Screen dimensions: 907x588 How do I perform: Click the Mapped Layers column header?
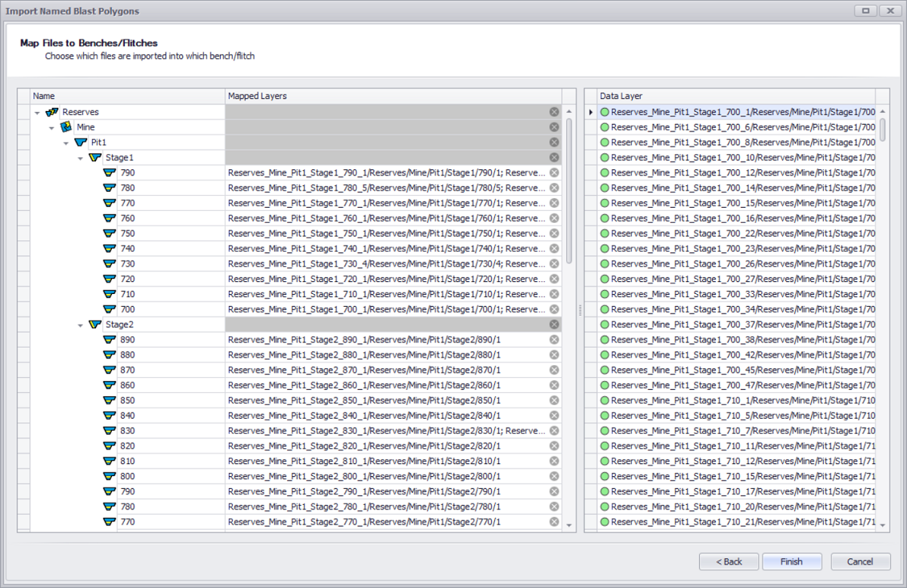point(393,96)
